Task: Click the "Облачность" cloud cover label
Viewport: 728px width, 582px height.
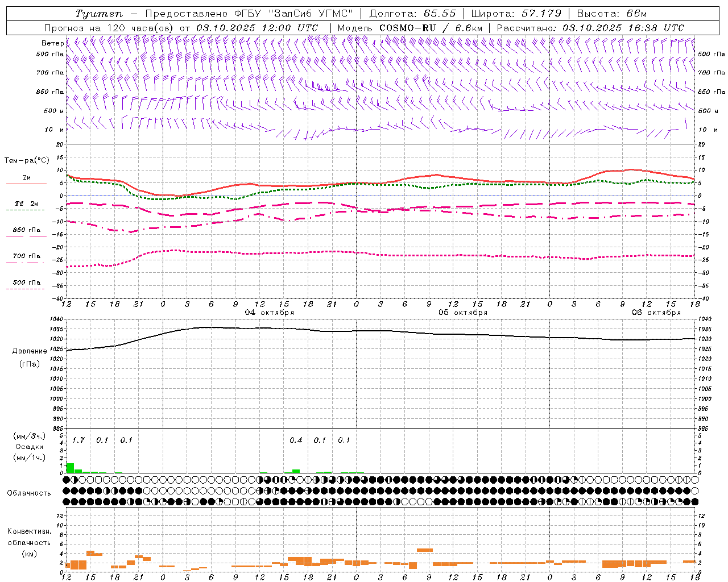Action: pos(29,493)
